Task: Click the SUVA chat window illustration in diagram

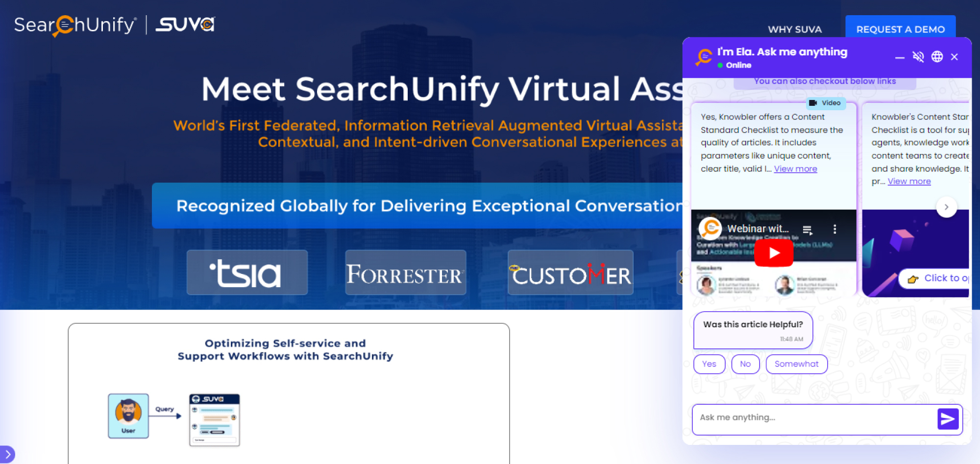Action: click(x=215, y=420)
